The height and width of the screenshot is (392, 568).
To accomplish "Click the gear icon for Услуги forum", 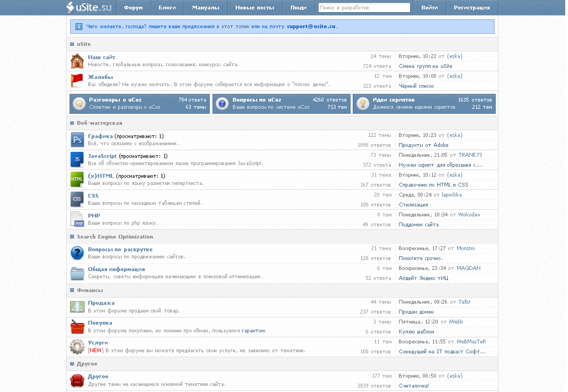I will pos(77,347).
